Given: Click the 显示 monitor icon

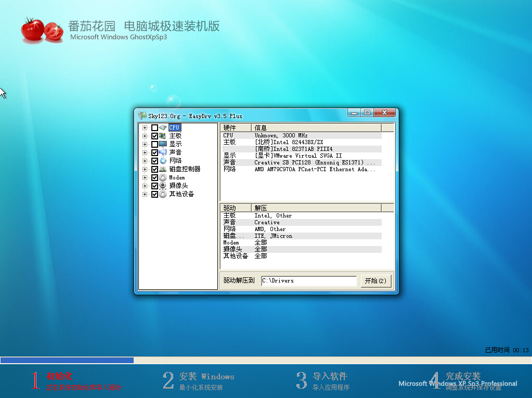Looking at the screenshot, I should [163, 144].
